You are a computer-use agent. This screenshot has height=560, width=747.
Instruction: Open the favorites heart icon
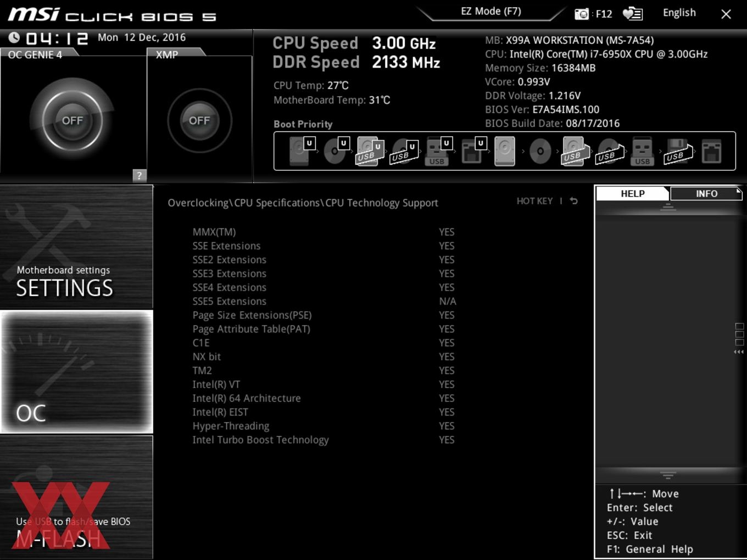632,14
